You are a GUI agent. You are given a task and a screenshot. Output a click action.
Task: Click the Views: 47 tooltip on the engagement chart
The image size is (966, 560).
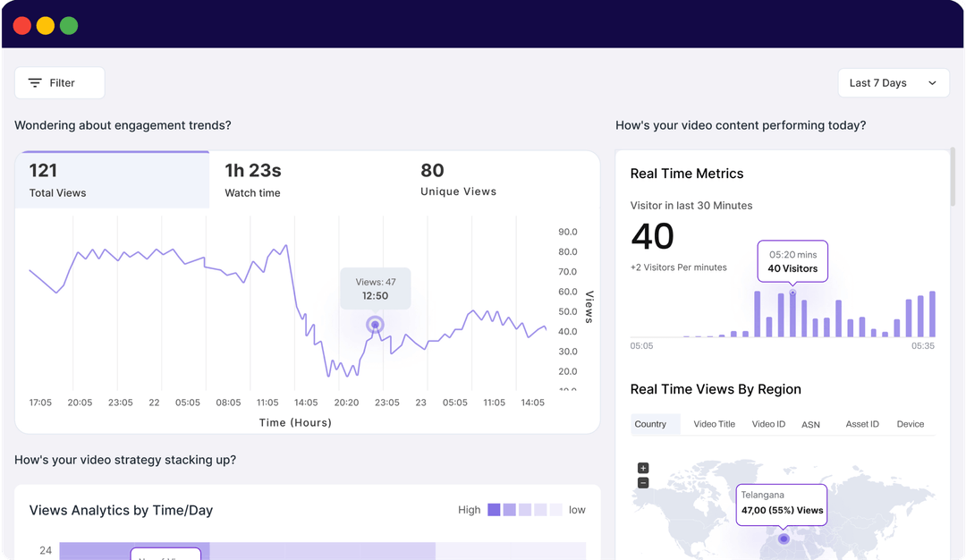(x=375, y=288)
